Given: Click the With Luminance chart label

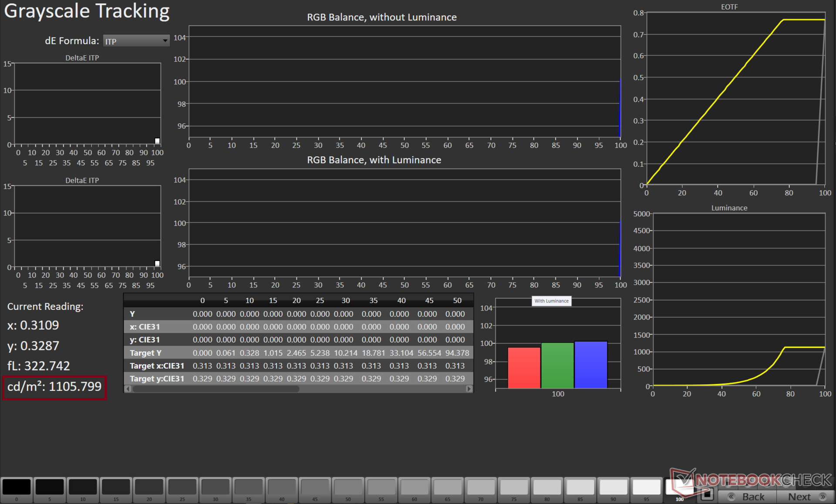Looking at the screenshot, I should [551, 301].
